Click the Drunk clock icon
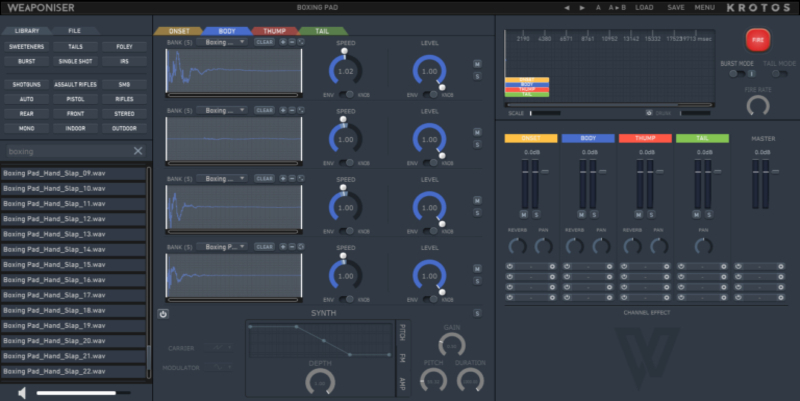This screenshot has height=401, width=800. point(649,113)
